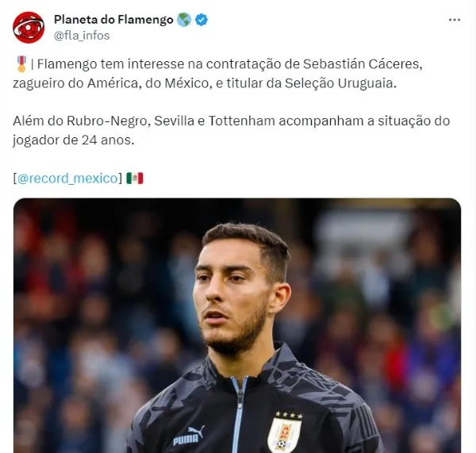Open the Planeta do Flamengo profile avatar
This screenshot has height=453, width=476.
click(x=29, y=28)
